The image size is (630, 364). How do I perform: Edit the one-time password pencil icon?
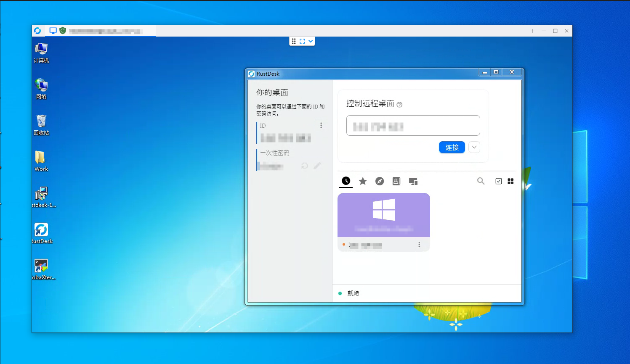click(x=317, y=166)
